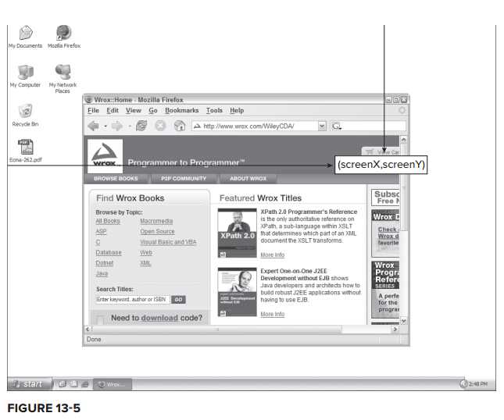Click the Java topic link

pyautogui.click(x=102, y=273)
